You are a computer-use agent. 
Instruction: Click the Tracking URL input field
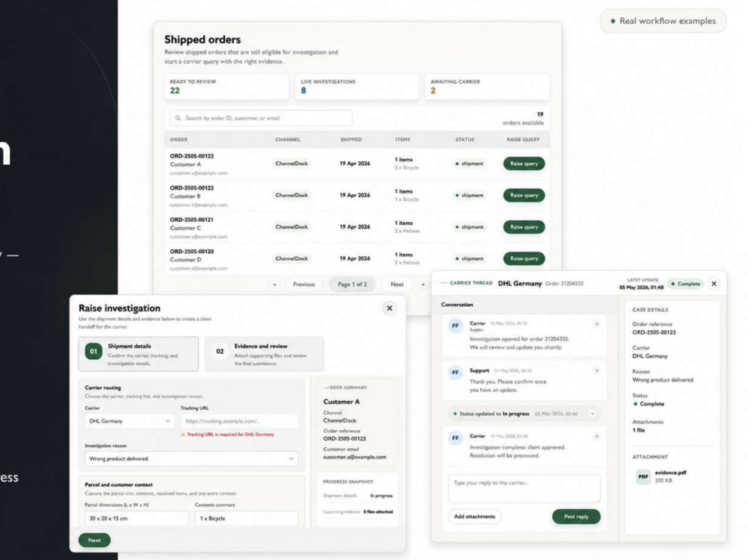(x=239, y=421)
